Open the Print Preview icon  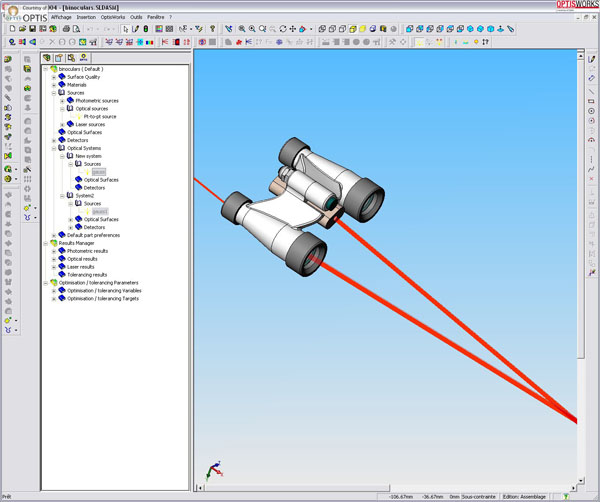pyautogui.click(x=76, y=29)
